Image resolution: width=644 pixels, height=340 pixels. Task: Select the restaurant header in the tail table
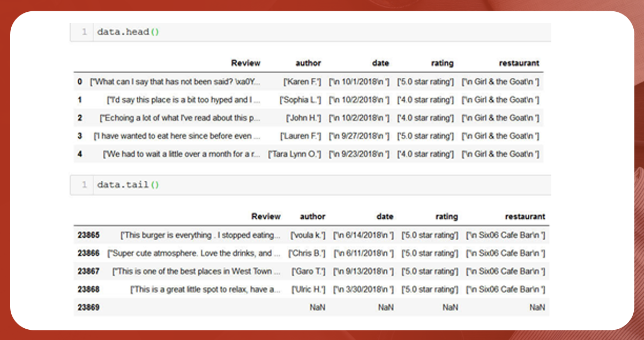(525, 217)
